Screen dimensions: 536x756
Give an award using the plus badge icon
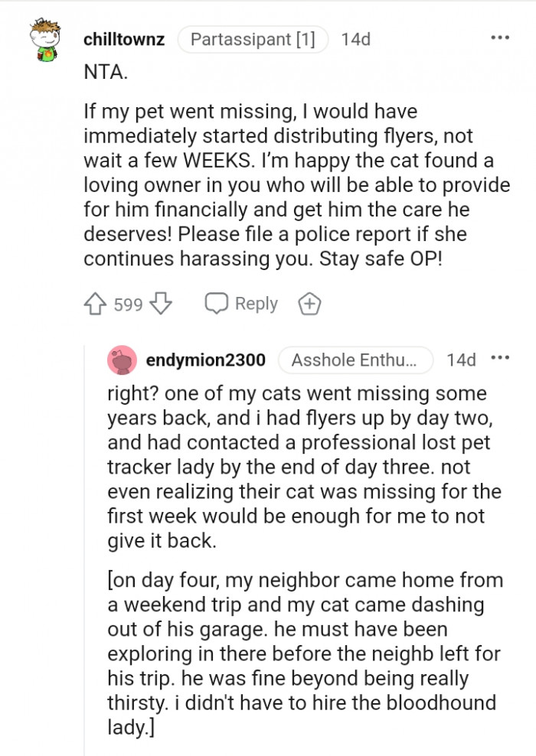309,304
